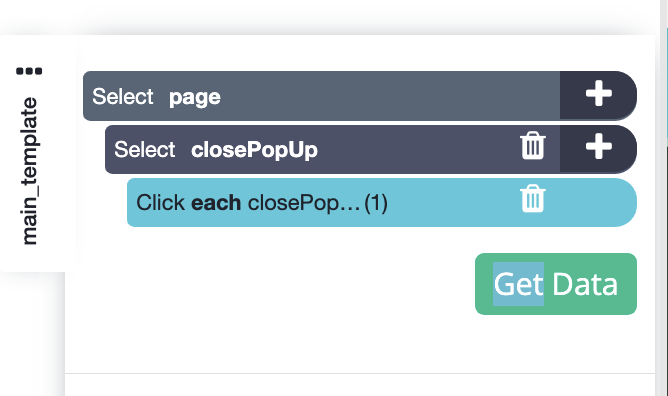
Task: Select the Select page command row
Action: (321, 96)
